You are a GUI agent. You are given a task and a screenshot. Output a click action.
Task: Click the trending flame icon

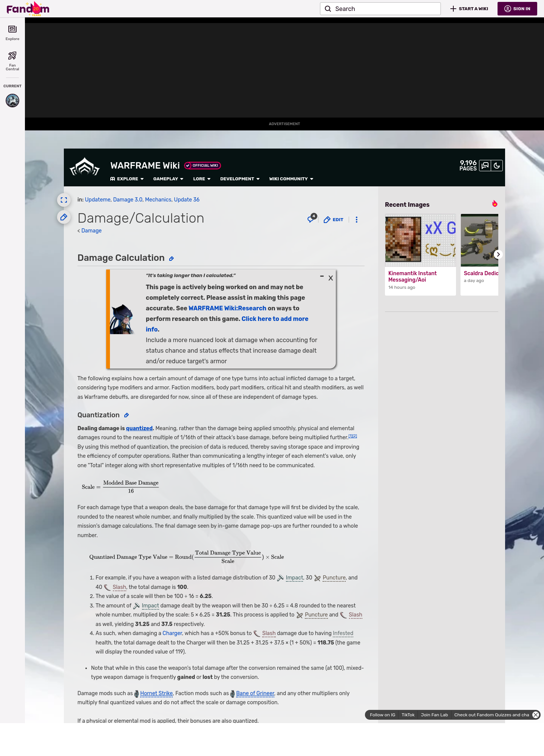[x=495, y=204]
